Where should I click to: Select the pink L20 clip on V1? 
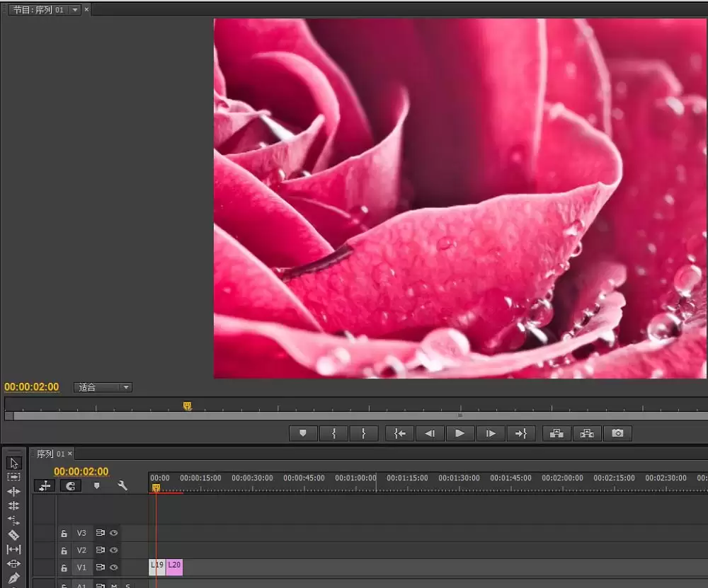click(174, 567)
